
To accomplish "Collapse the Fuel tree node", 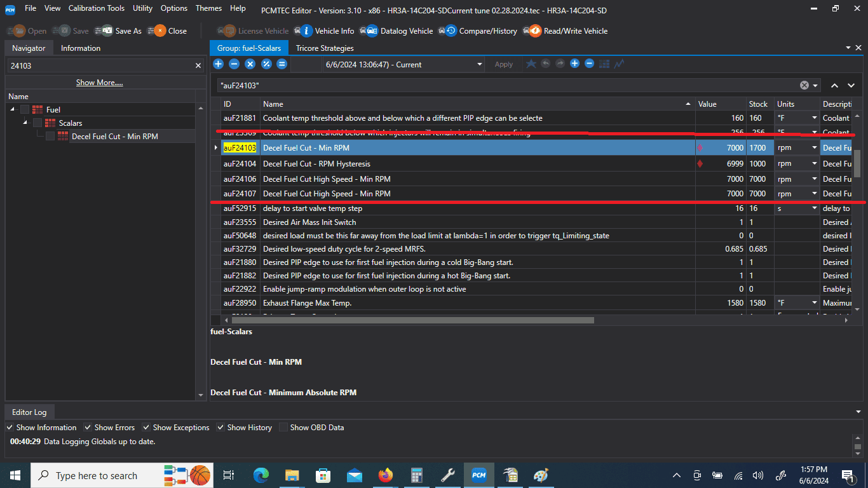I will 12,109.
